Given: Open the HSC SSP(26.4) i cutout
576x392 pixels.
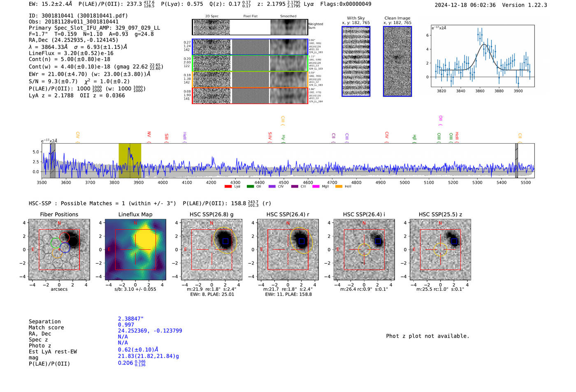Looking at the screenshot, I should click(364, 250).
